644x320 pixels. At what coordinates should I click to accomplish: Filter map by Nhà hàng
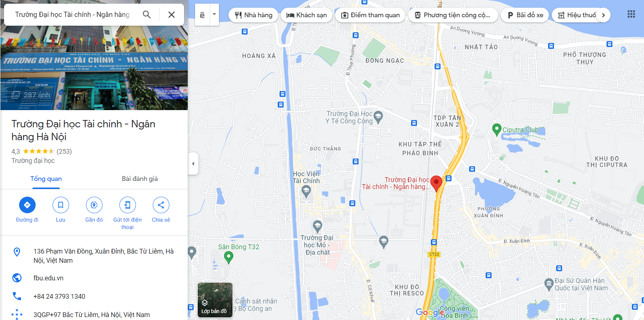coord(253,15)
